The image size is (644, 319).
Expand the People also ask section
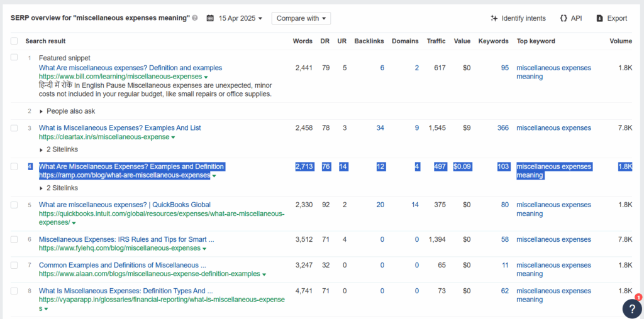pyautogui.click(x=67, y=111)
